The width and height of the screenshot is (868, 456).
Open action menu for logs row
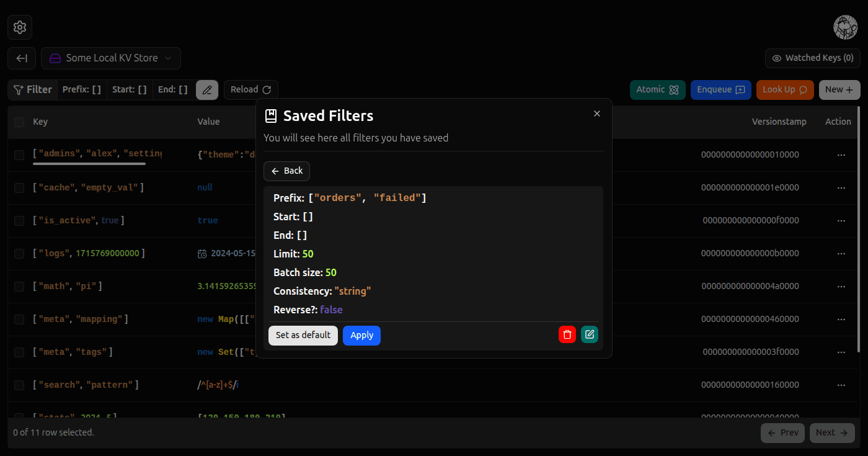[x=841, y=254]
